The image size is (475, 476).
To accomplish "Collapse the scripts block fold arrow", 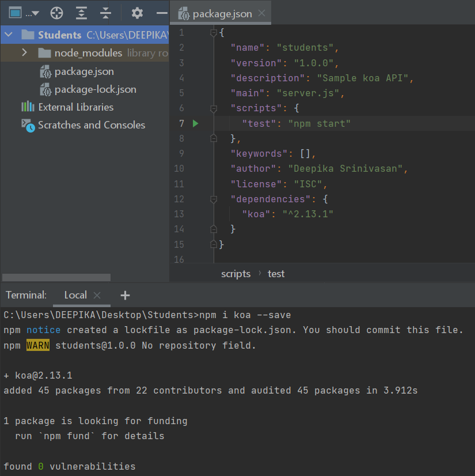I will 214,108.
